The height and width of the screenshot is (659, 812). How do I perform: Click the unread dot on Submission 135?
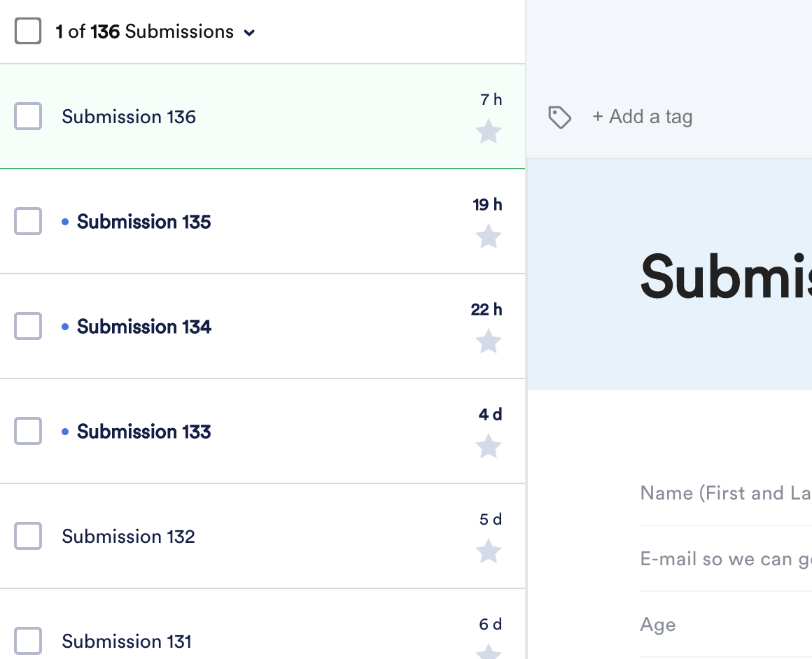coord(65,222)
